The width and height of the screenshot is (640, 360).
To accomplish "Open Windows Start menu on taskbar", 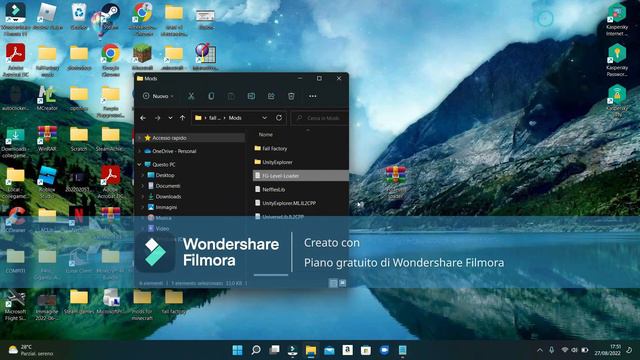I will pos(237,350).
